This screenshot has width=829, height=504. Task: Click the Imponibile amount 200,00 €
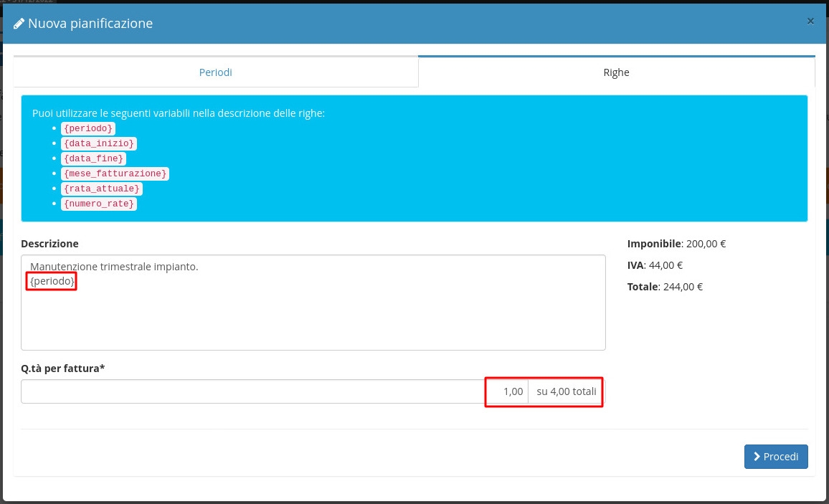[x=706, y=244]
